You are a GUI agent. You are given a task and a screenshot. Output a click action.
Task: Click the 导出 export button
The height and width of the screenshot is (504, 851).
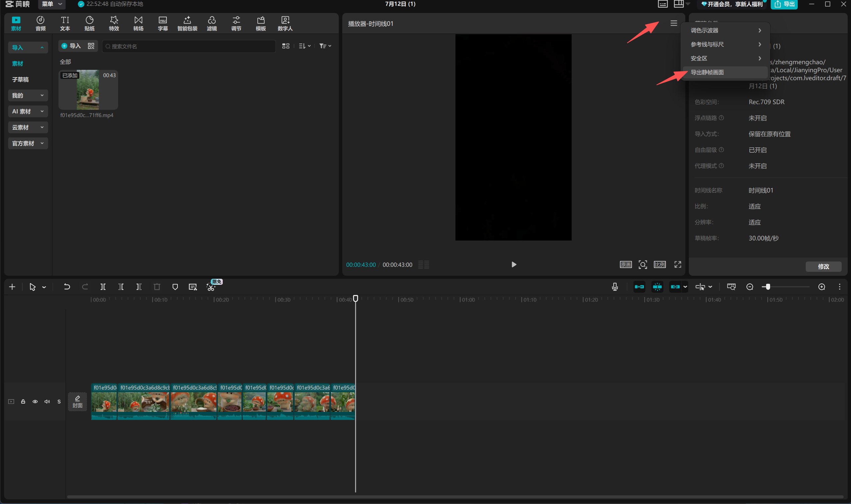784,4
